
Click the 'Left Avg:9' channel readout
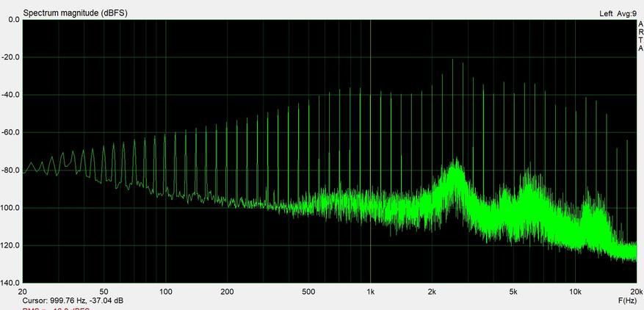coord(618,13)
